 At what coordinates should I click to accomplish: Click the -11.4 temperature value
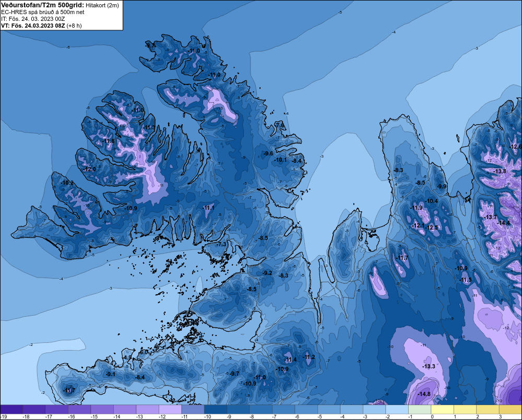point(290,359)
